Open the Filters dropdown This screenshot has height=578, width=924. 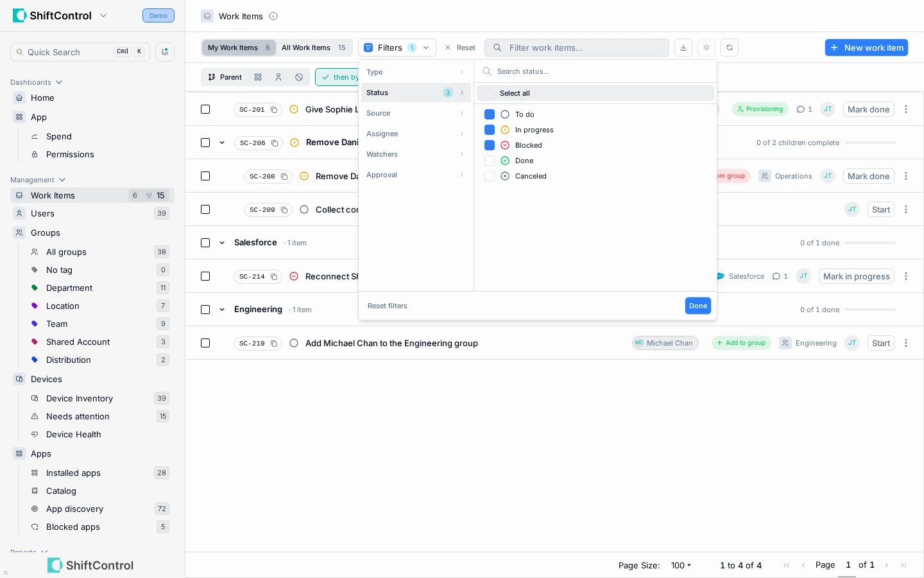(397, 48)
